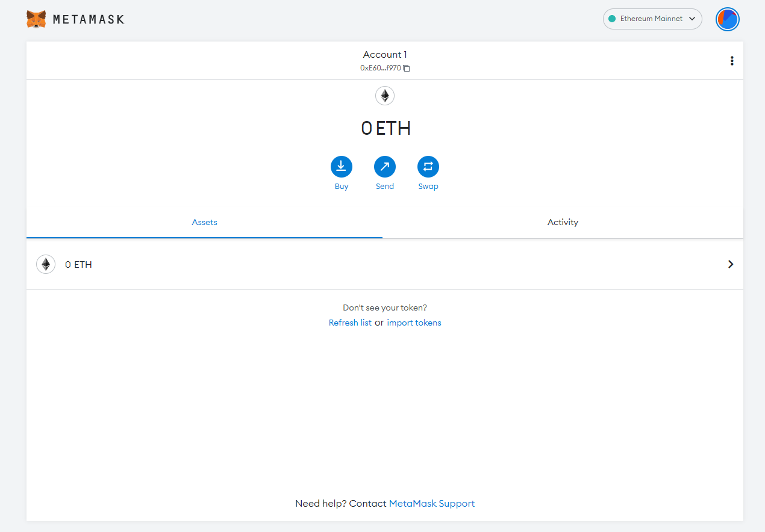The width and height of the screenshot is (765, 532).
Task: Expand the ETH asset row chevron
Action: pyautogui.click(x=730, y=264)
